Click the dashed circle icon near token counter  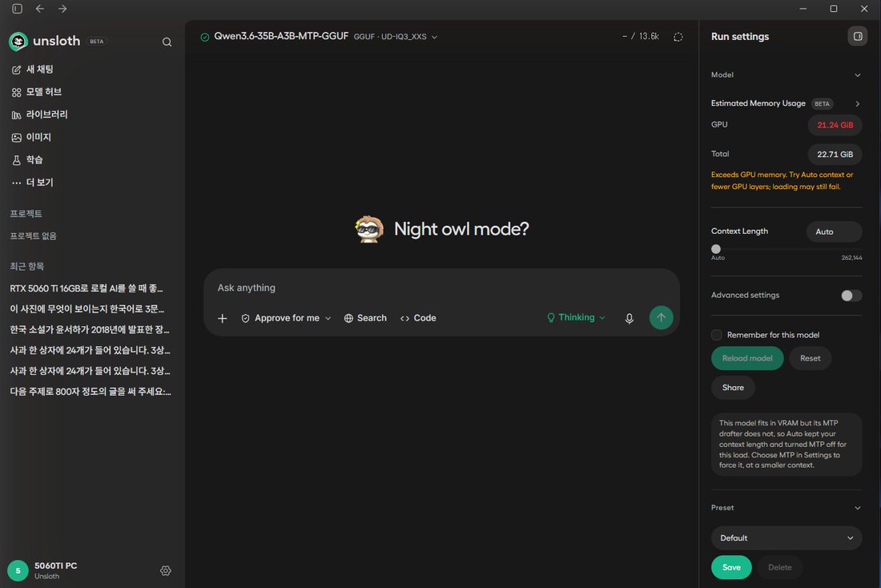click(x=678, y=37)
